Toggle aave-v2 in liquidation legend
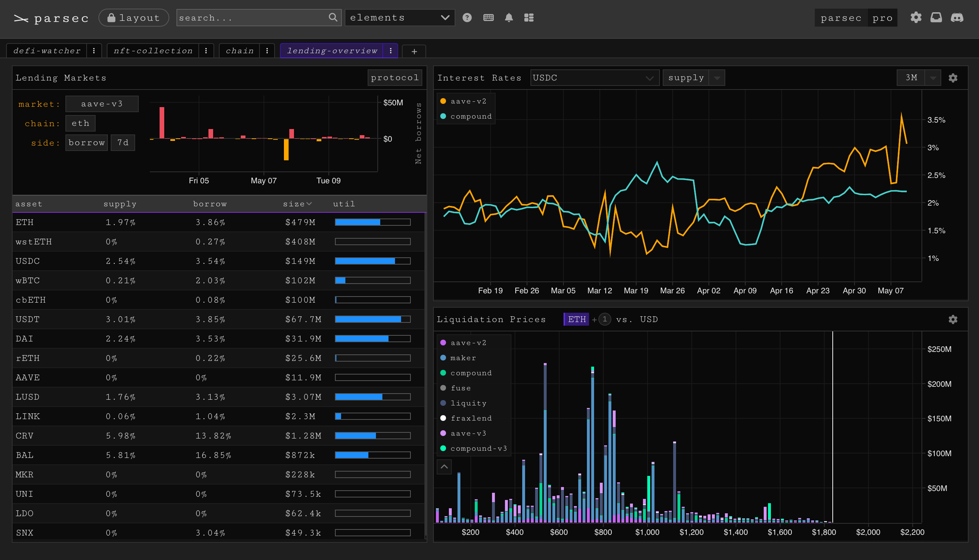This screenshot has width=979, height=560. click(x=464, y=343)
